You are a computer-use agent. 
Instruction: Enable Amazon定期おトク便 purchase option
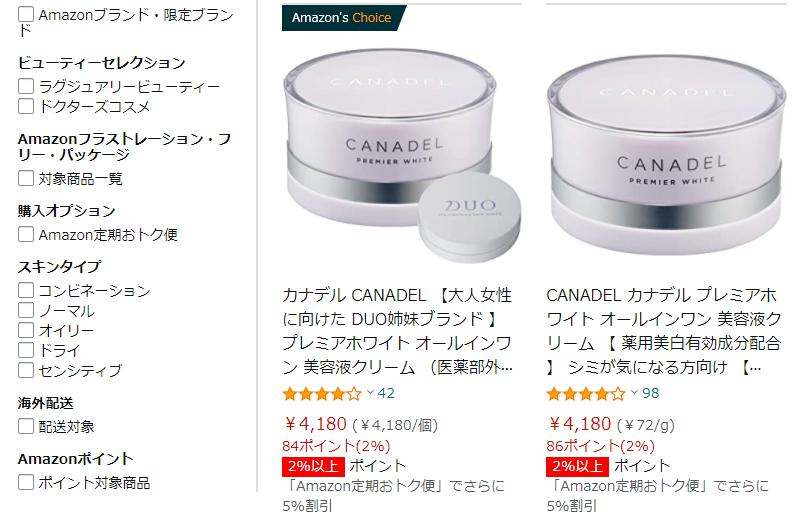coord(26,234)
